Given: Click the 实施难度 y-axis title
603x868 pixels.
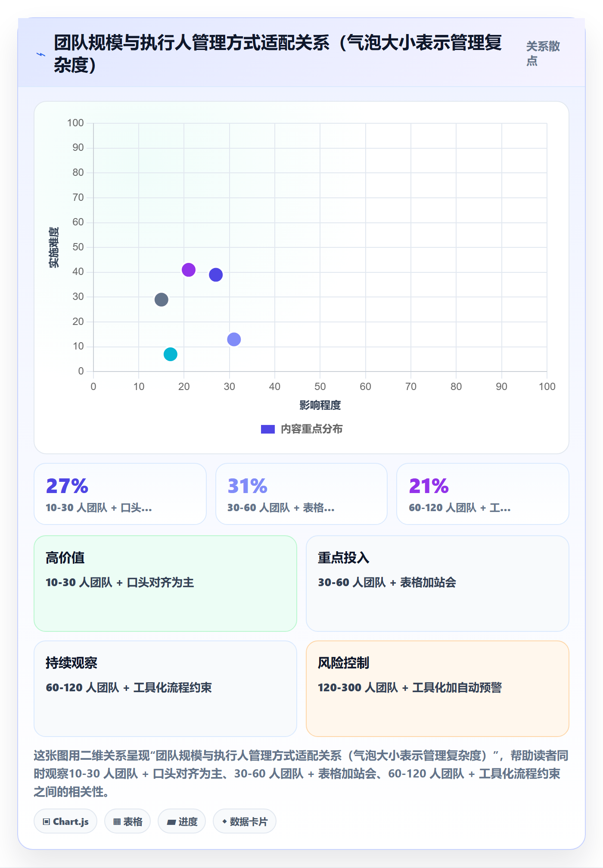Looking at the screenshot, I should click(x=54, y=247).
